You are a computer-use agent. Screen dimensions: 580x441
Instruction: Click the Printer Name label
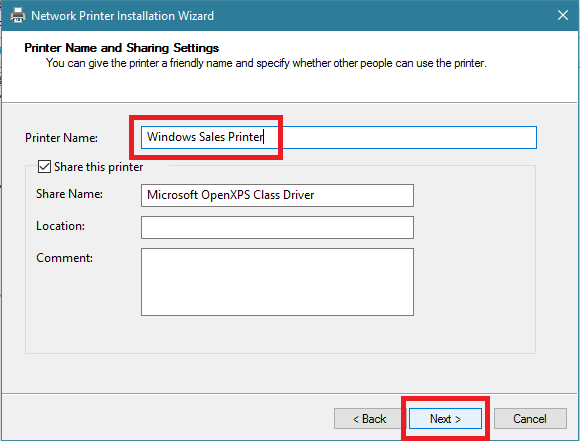(61, 138)
